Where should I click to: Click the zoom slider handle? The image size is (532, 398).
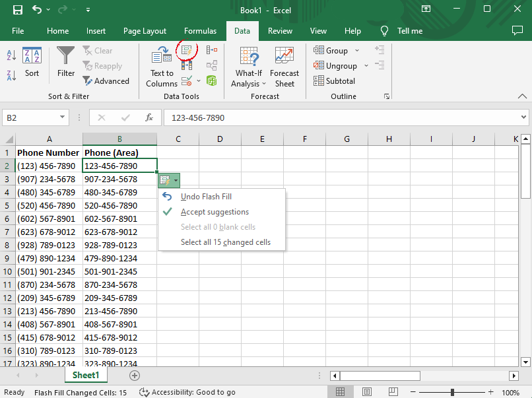pyautogui.click(x=452, y=392)
